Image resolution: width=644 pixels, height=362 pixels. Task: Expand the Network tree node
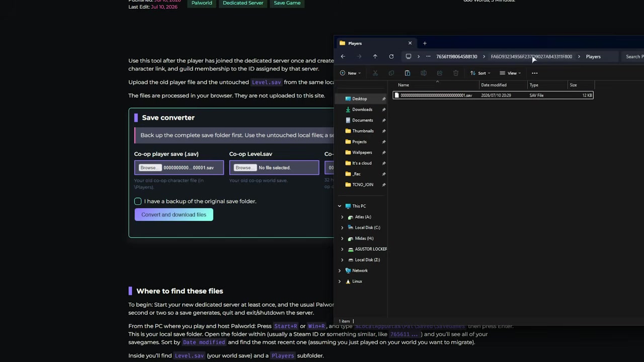(339, 270)
